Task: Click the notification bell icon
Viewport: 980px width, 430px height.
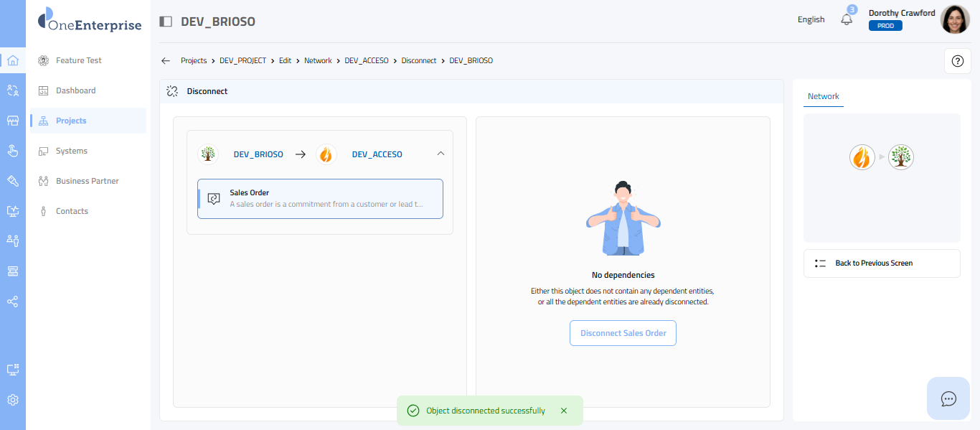Action: (847, 19)
